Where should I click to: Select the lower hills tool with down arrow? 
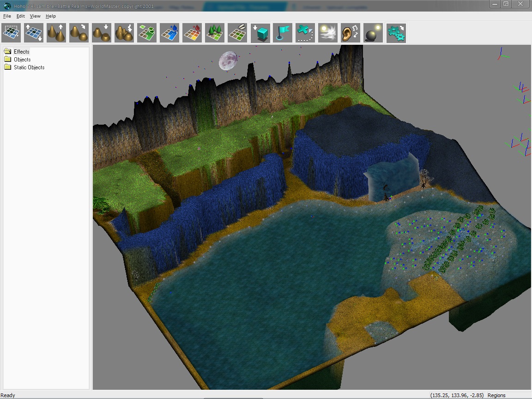pos(102,33)
